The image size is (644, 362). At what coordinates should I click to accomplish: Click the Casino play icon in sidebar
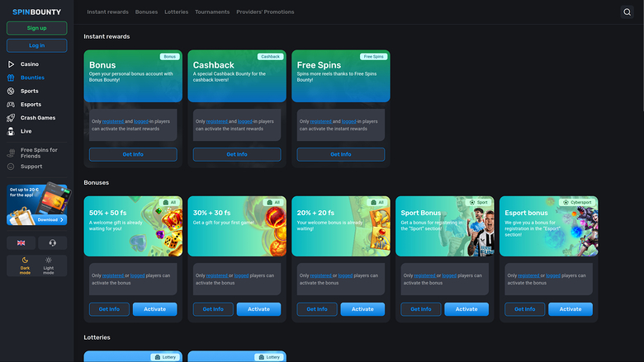pyautogui.click(x=11, y=64)
